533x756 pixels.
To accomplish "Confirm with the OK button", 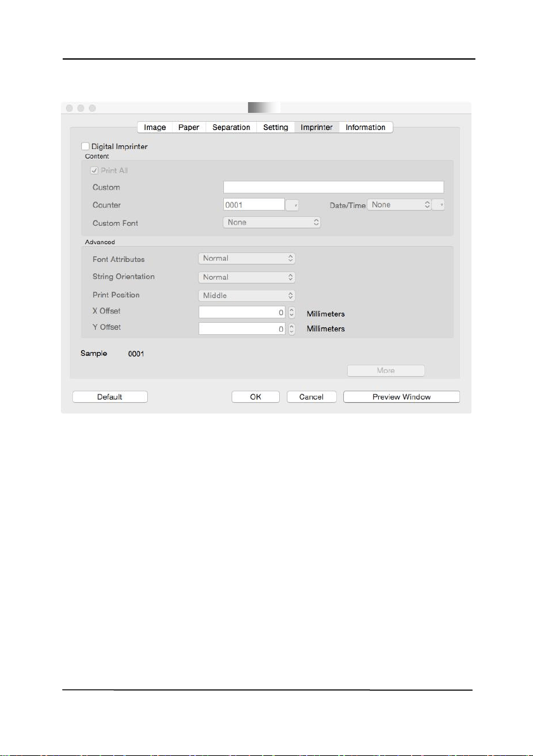I will (256, 397).
